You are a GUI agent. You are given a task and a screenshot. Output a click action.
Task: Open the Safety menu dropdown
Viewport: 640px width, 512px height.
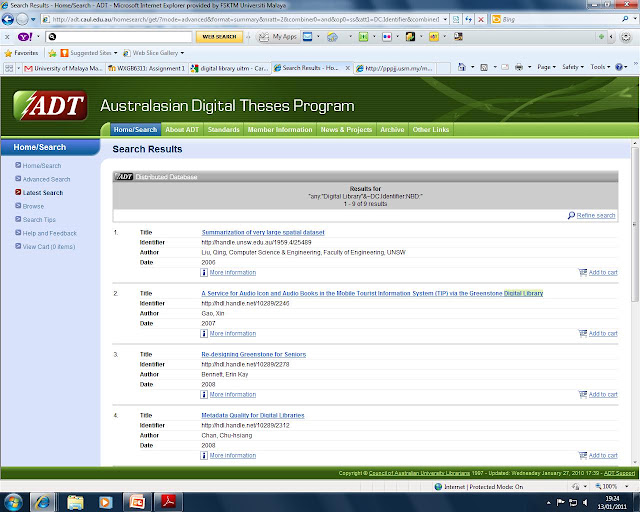(x=573, y=67)
